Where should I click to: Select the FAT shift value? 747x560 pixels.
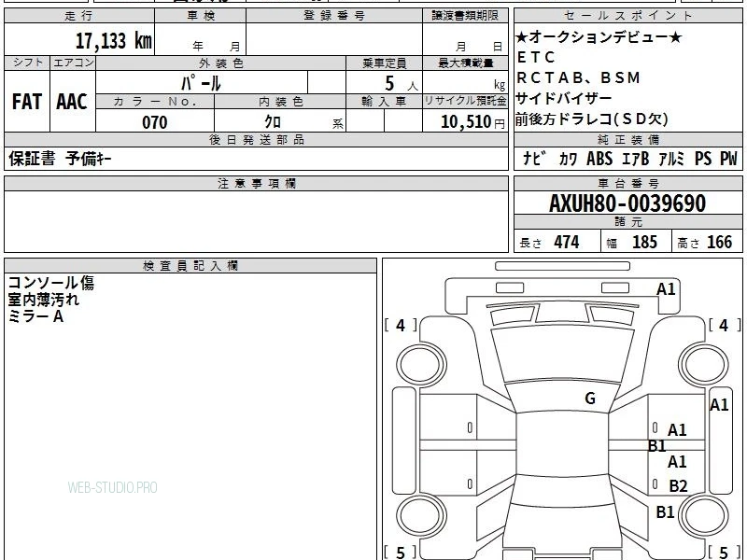27,102
